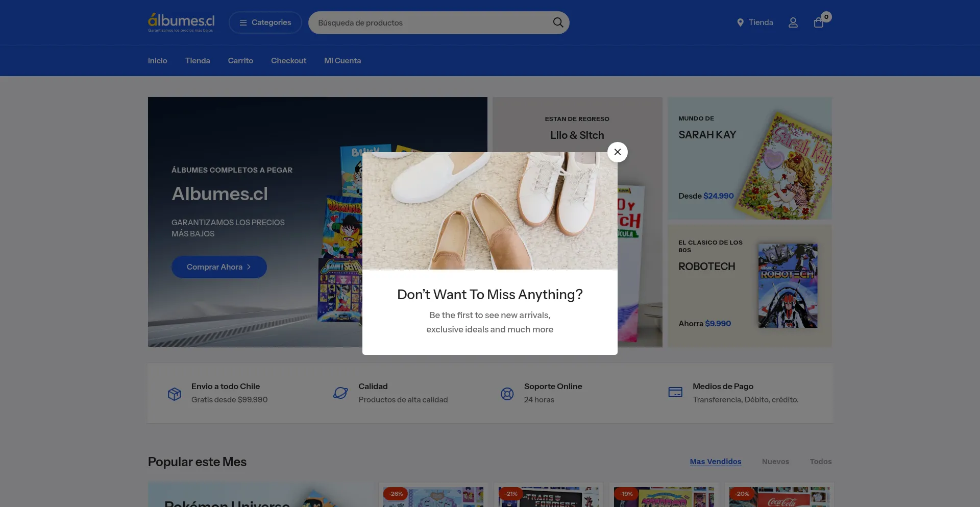Switch to the Nuevos tab
This screenshot has width=980, height=507.
tap(775, 462)
